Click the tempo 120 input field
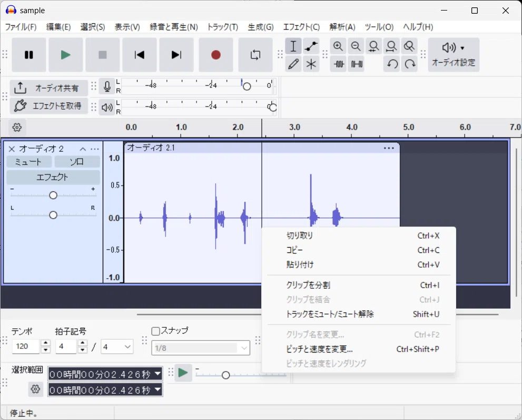Viewport: 522px width, 420px height. click(x=26, y=346)
